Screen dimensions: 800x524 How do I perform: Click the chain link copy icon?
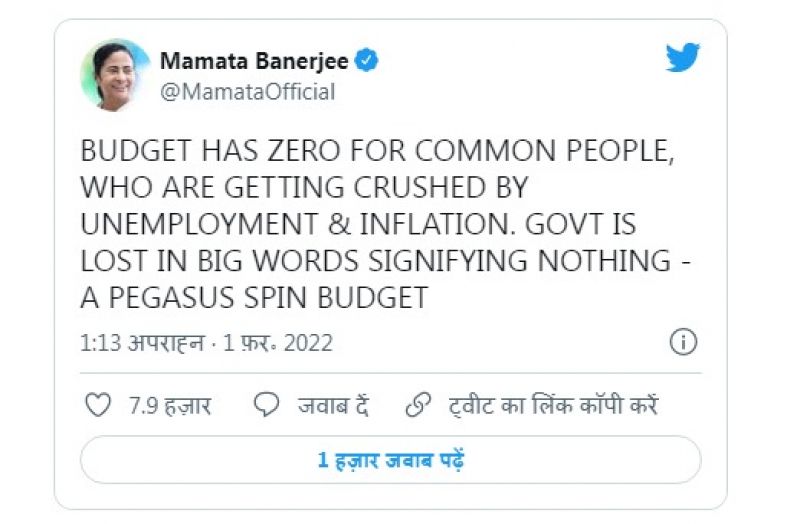pos(416,405)
